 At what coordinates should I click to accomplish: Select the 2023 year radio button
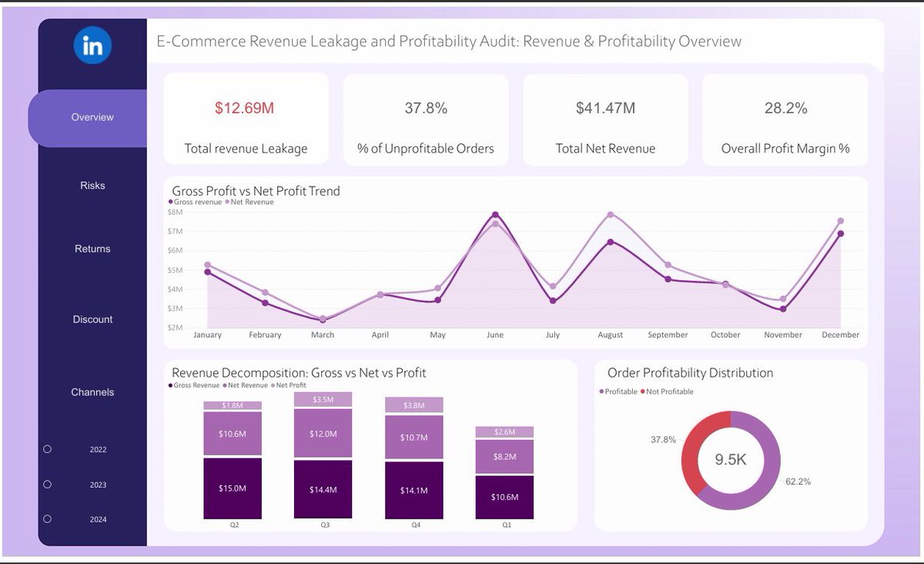(x=47, y=485)
